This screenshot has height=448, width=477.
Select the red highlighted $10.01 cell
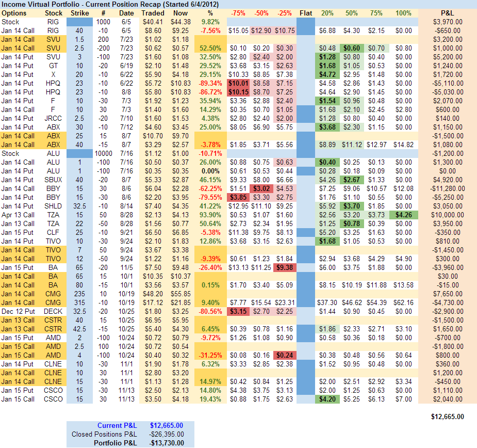coord(238,83)
